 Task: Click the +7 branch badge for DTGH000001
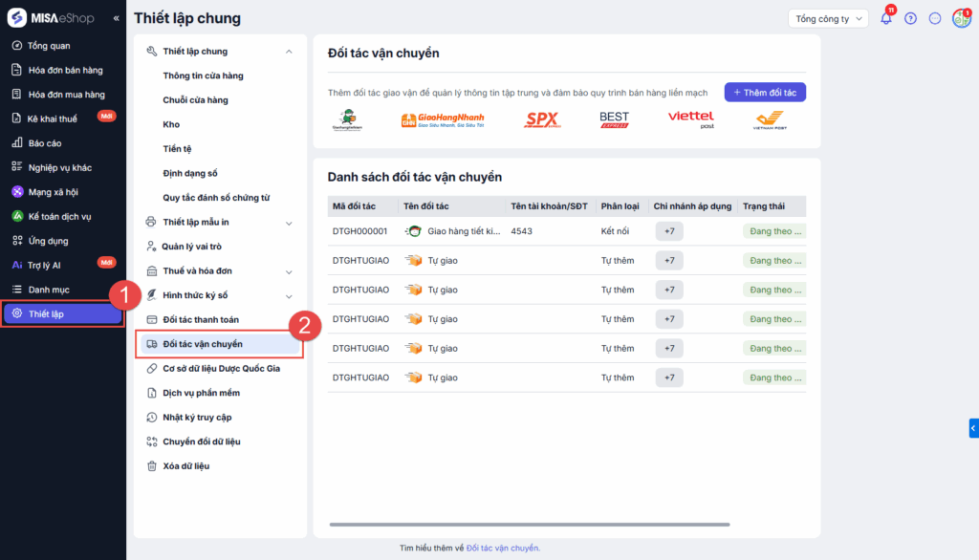coord(669,231)
